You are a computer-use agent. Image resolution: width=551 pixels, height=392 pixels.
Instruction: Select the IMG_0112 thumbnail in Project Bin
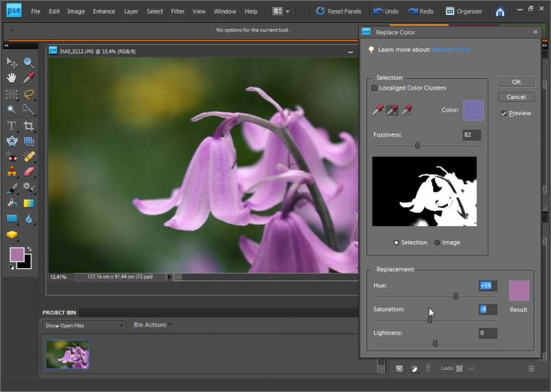click(x=67, y=353)
